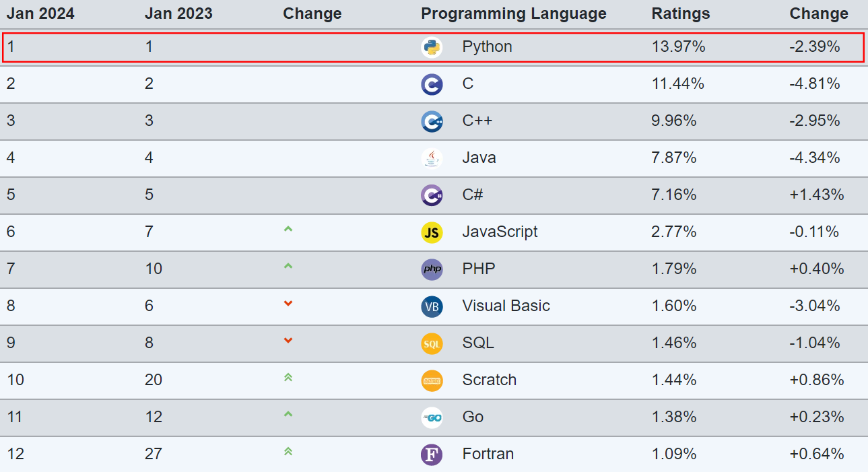Click the Change header after Ratings

[819, 13]
